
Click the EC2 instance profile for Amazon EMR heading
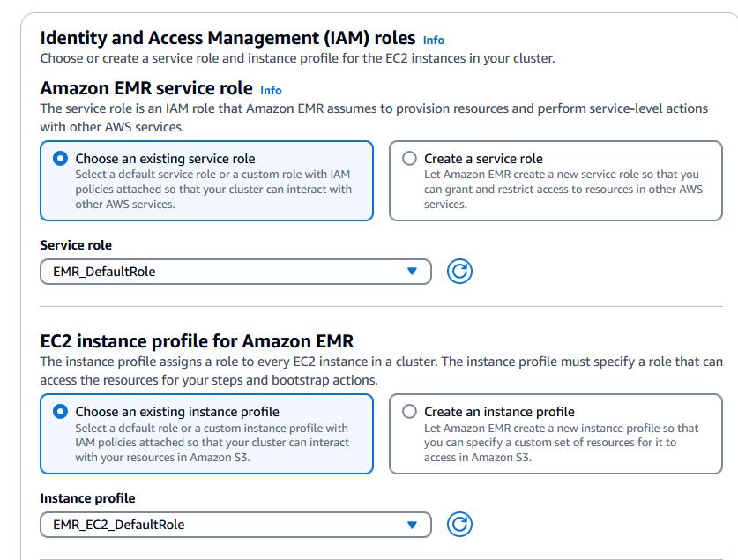[x=197, y=341]
